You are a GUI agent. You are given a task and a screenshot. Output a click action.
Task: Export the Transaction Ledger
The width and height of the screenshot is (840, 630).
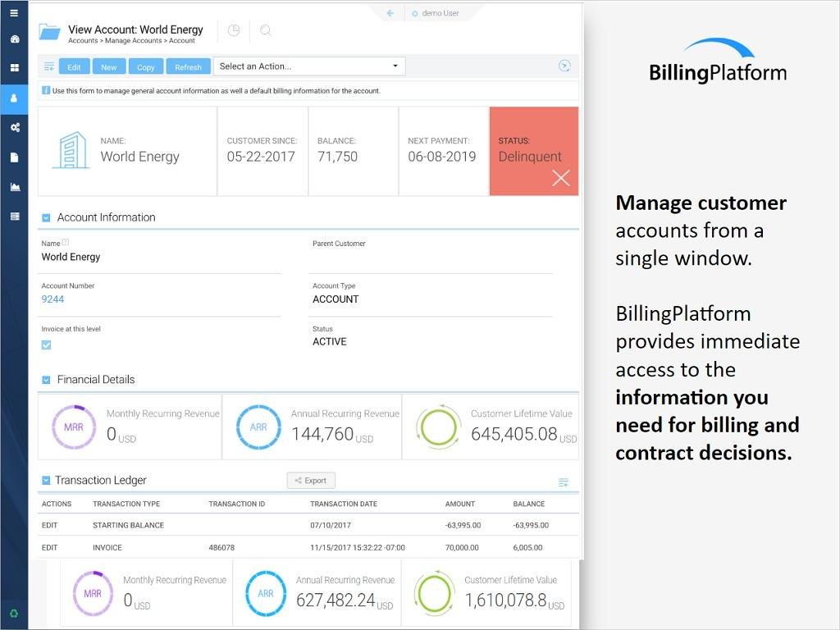pyautogui.click(x=311, y=481)
